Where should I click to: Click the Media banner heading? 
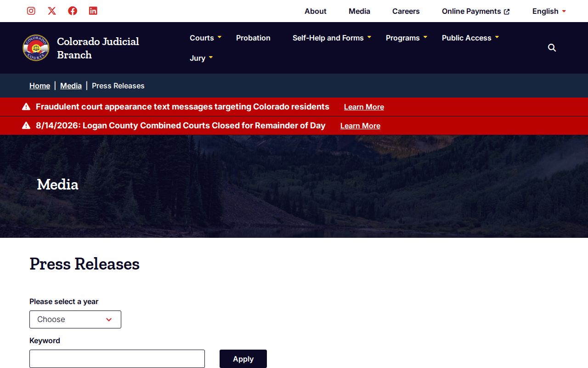(57, 184)
